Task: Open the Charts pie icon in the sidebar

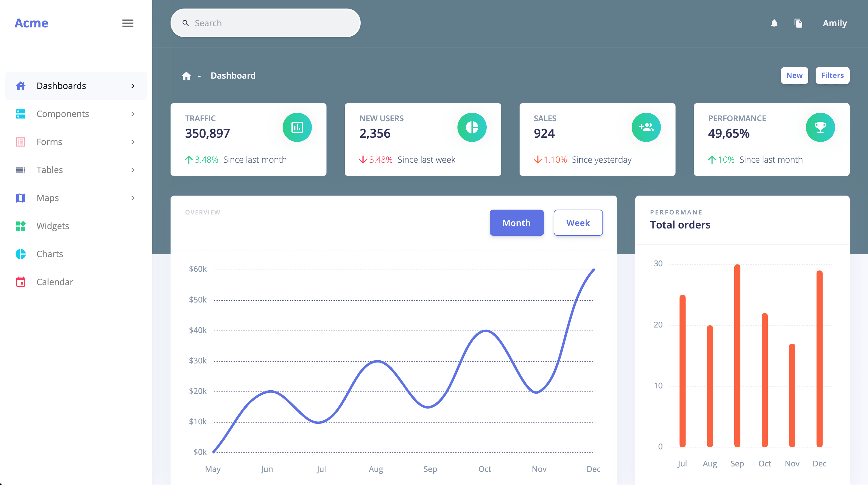Action: (20, 254)
